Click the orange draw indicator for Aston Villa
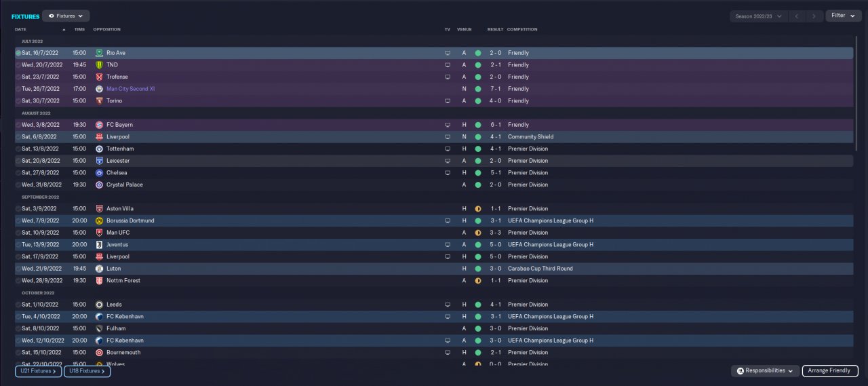Image resolution: width=868 pixels, height=386 pixels. (x=477, y=208)
